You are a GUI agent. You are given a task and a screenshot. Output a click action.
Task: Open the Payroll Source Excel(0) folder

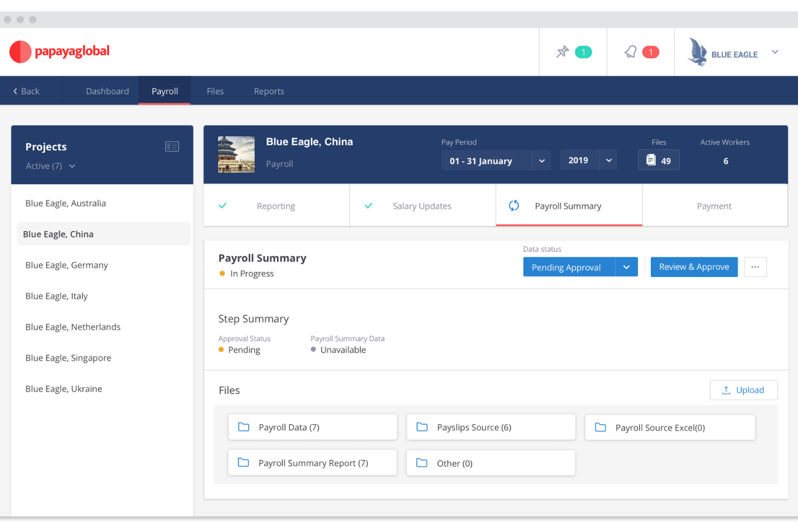point(670,427)
